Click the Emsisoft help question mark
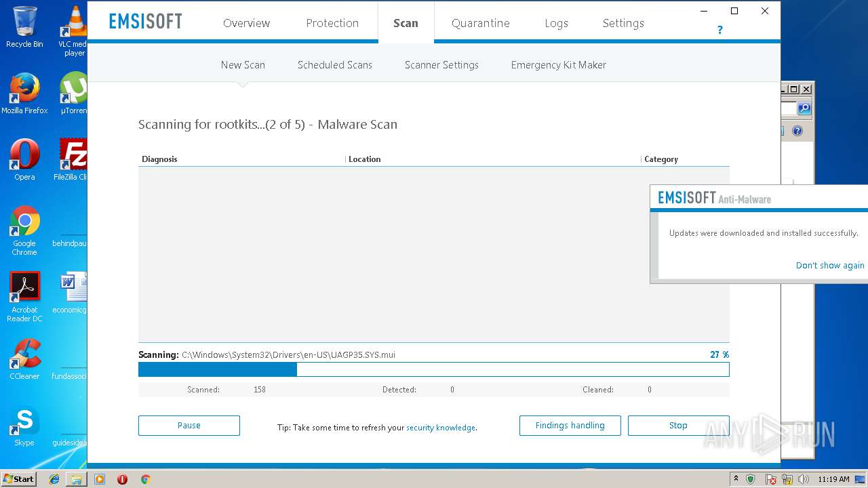Image resolution: width=868 pixels, height=488 pixels. click(719, 30)
